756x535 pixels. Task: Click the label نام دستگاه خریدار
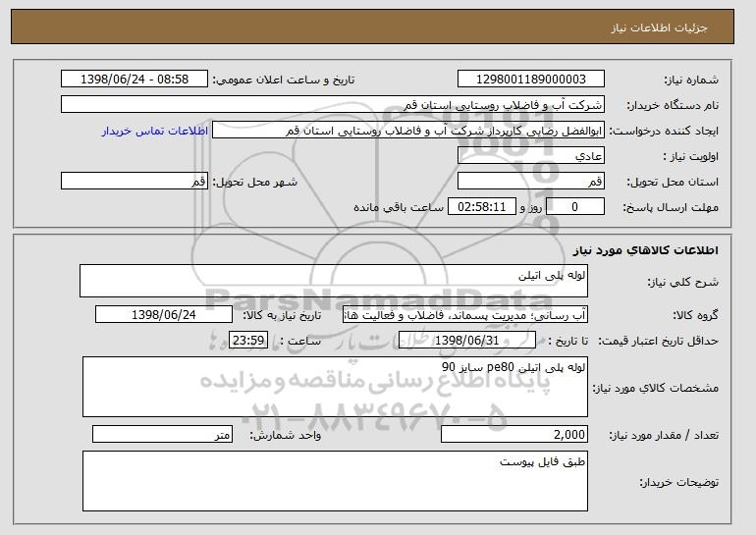673,105
